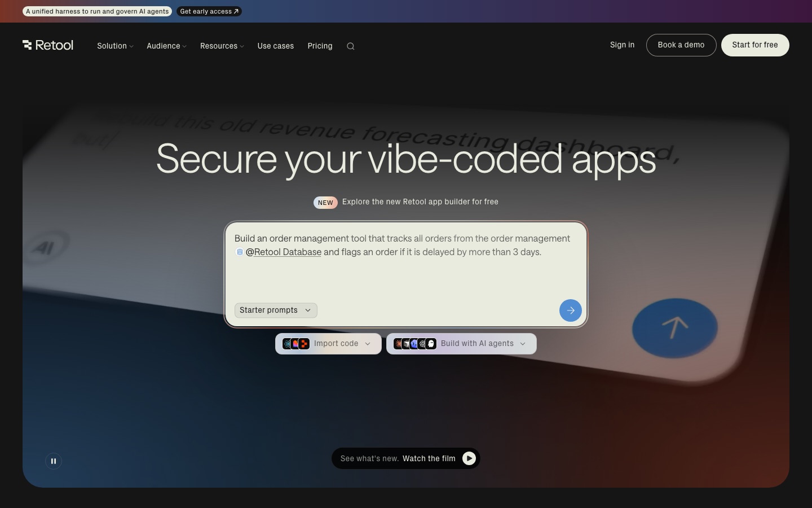Click Book a demo button
This screenshot has width=812, height=508.
pyautogui.click(x=681, y=45)
